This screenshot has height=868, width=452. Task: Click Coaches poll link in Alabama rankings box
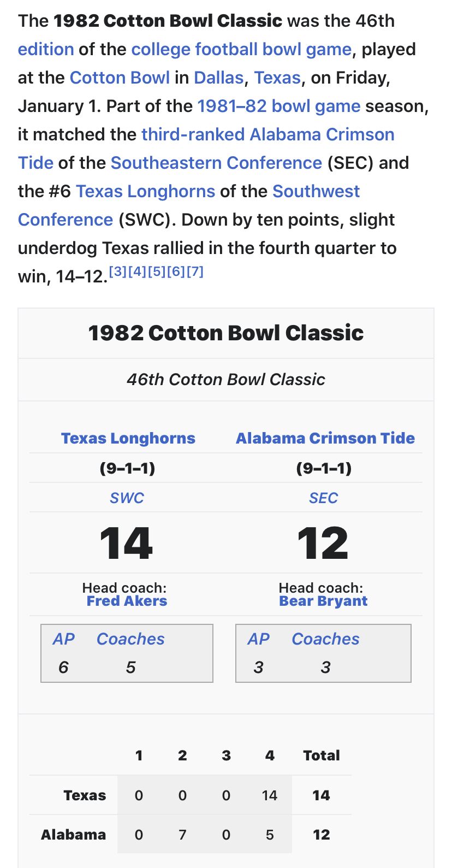pos(325,639)
